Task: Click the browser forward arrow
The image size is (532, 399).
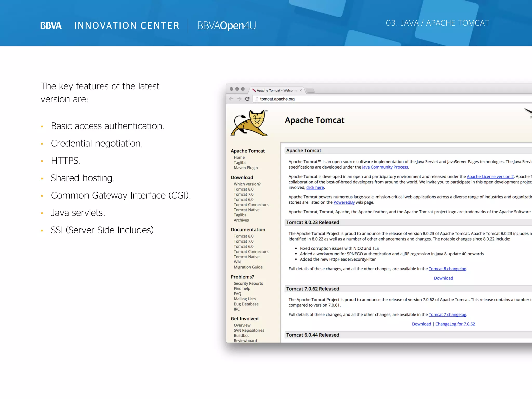Action: [x=239, y=99]
